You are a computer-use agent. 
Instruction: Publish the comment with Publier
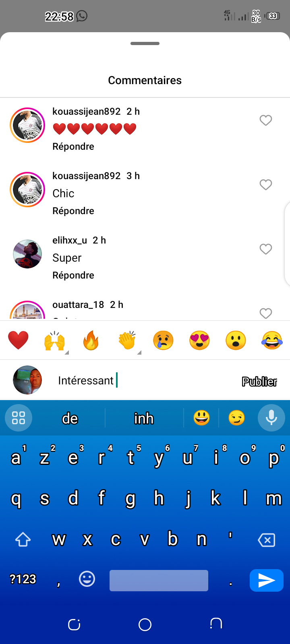coord(259,382)
